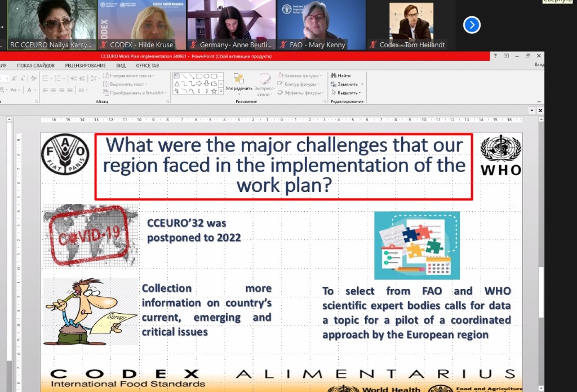
Task: Click the font color A button
Action: click(x=30, y=90)
